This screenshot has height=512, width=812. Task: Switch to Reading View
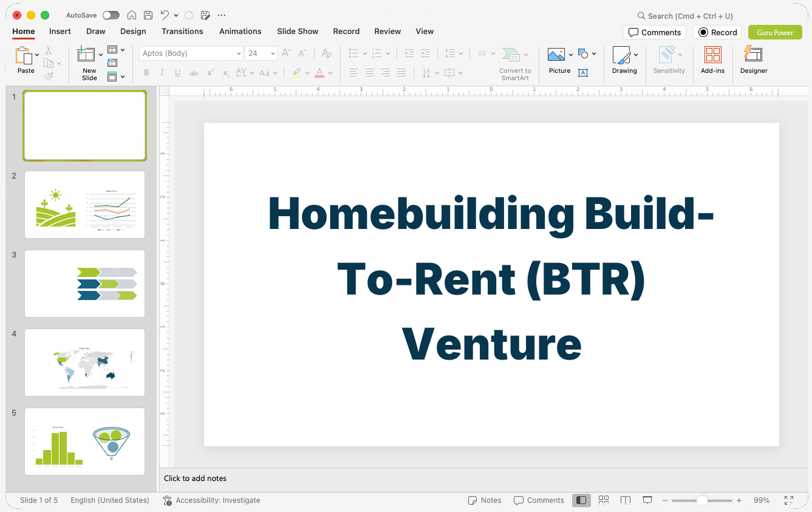(x=626, y=500)
